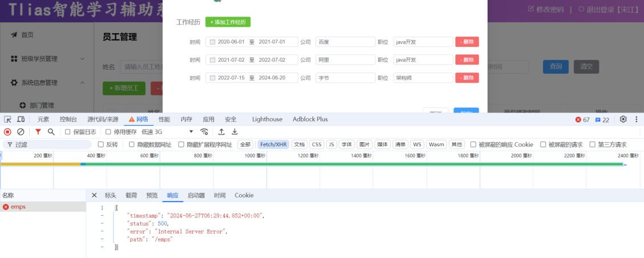Screen dimensions: 644x258
Task: Open DevTools settings gear
Action: (623, 119)
